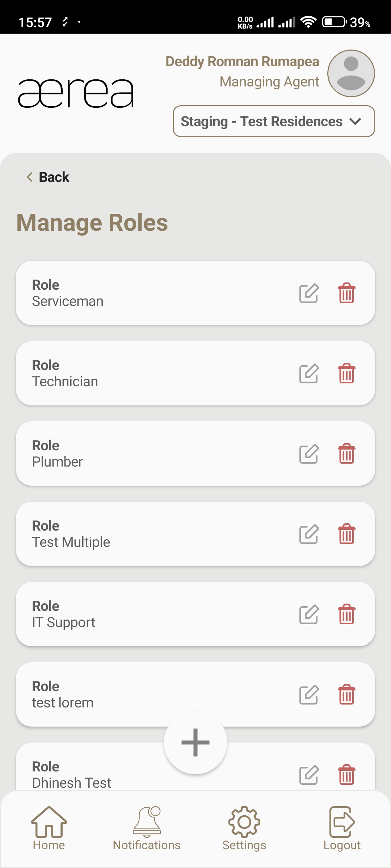Edit the Dhinesh Test role

coord(309,775)
